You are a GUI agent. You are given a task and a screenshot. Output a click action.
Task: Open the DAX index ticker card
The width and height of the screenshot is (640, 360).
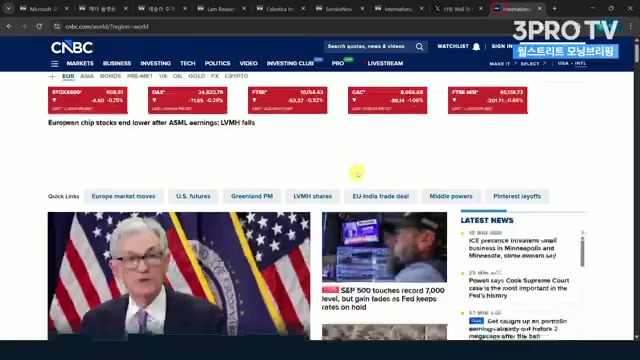tap(188, 100)
